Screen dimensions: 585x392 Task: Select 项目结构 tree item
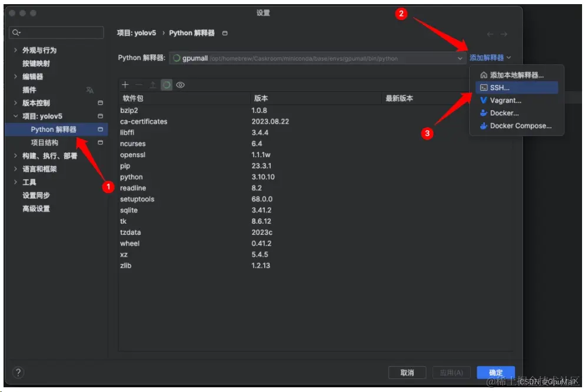44,142
